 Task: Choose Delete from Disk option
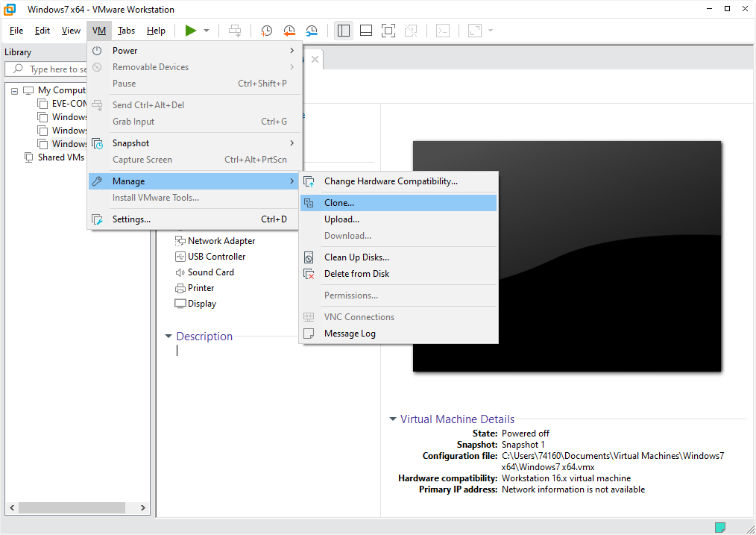[398, 274]
